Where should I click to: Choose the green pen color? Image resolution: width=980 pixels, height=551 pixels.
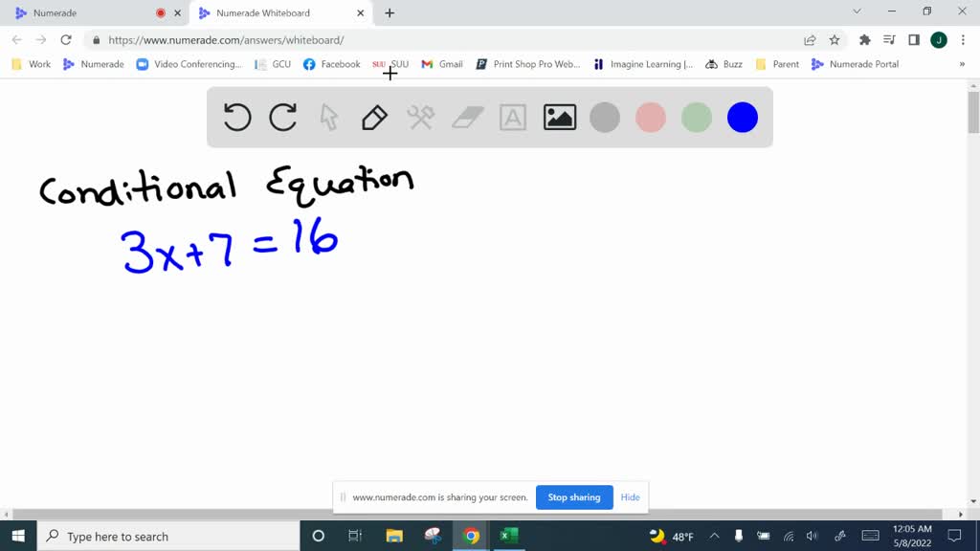click(x=697, y=118)
